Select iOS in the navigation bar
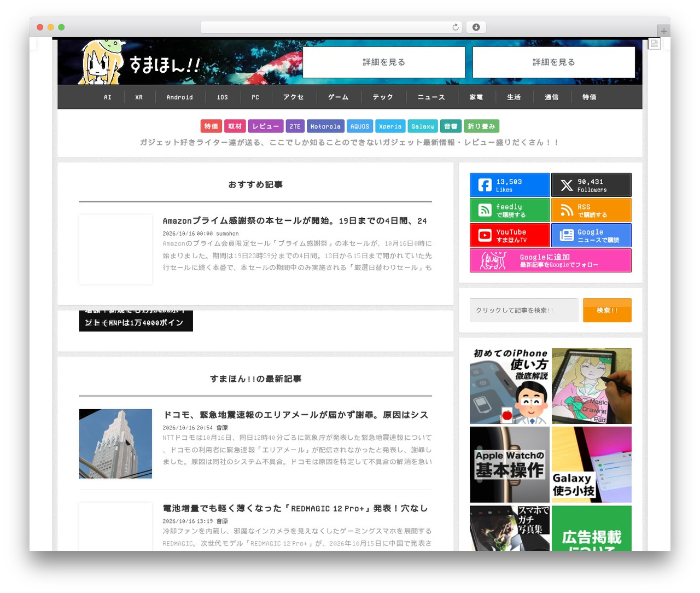Screen dimensions: 700x593 [x=223, y=97]
